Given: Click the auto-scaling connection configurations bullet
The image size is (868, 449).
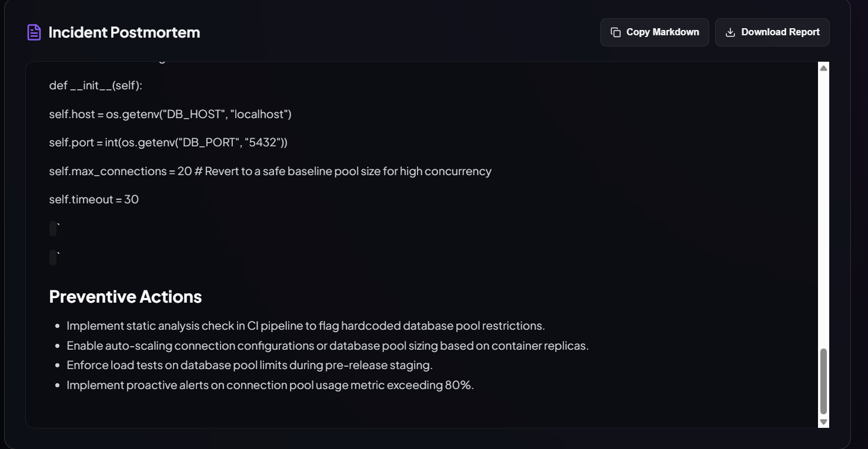Looking at the screenshot, I should coord(328,346).
